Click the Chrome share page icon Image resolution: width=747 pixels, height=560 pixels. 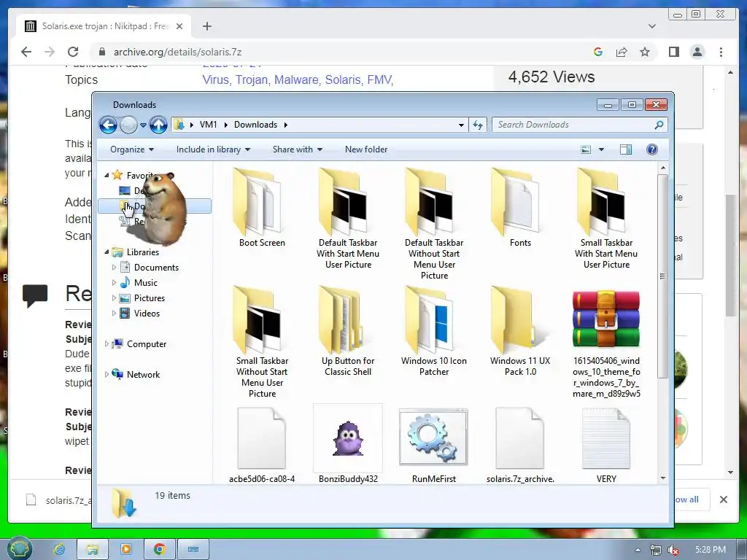pos(622,52)
